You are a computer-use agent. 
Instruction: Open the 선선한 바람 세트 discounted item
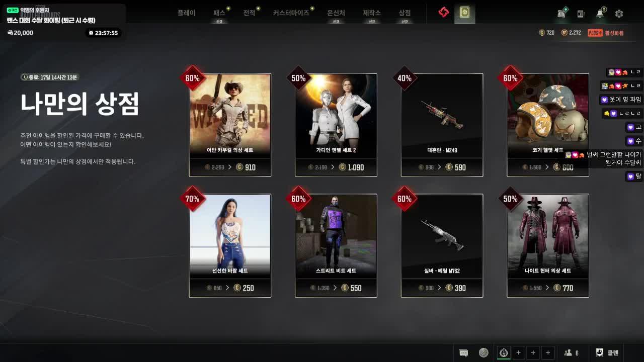229,245
